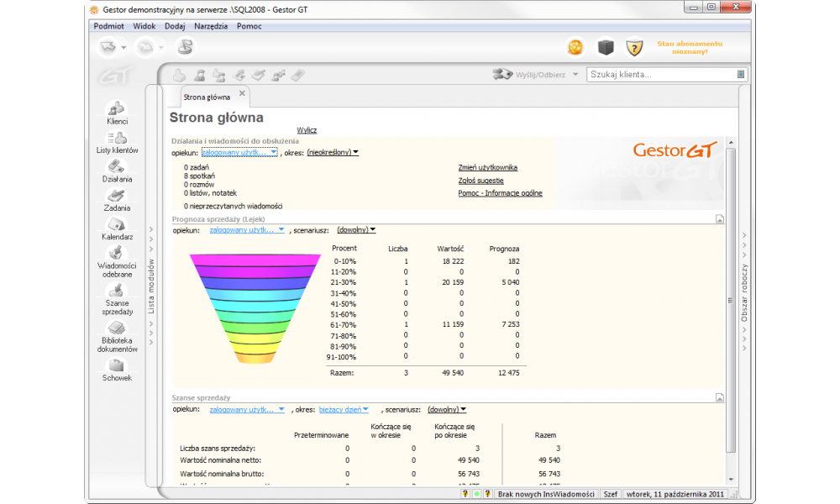Click the date 'wtorek, 11 października 2011'

tap(675, 495)
